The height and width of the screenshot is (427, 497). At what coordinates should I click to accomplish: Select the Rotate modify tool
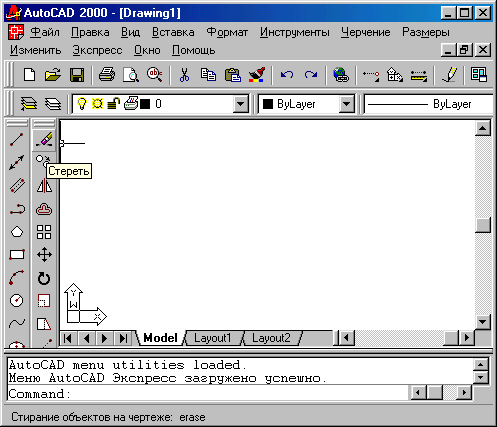(x=44, y=278)
